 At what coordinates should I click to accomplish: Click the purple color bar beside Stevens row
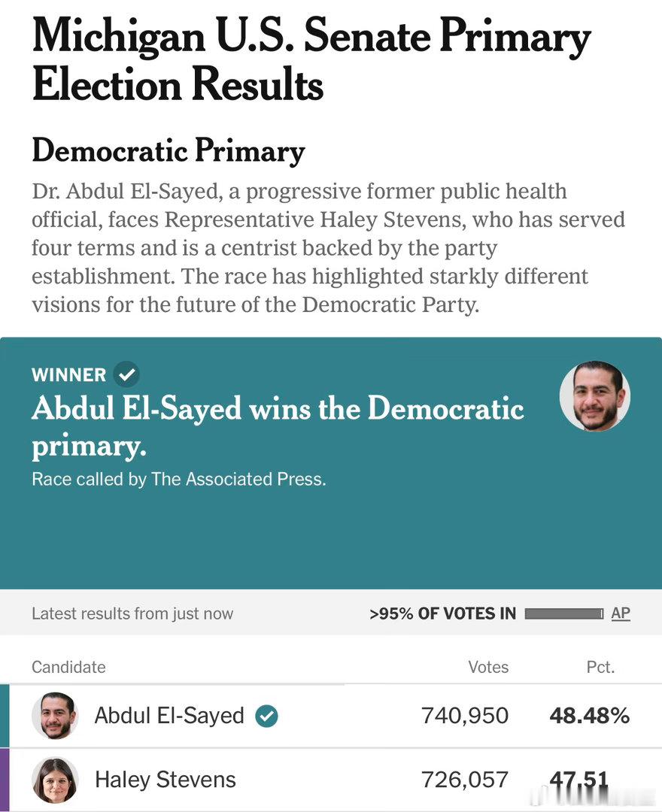[5, 780]
